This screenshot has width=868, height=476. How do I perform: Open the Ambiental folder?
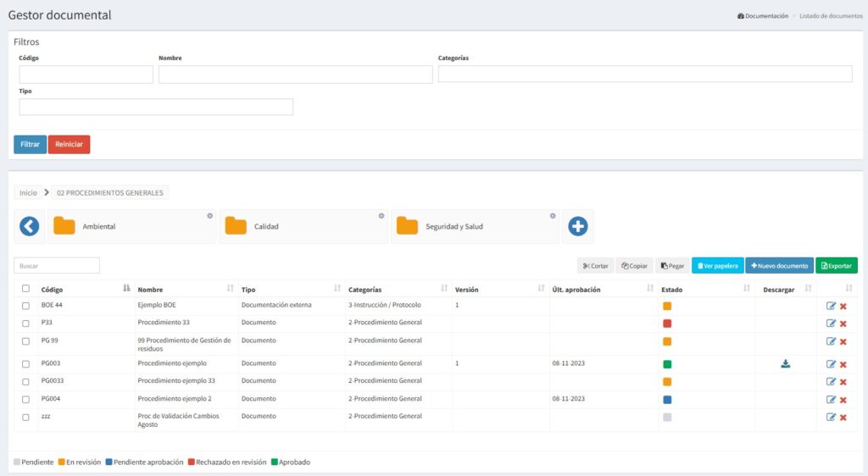(x=131, y=226)
